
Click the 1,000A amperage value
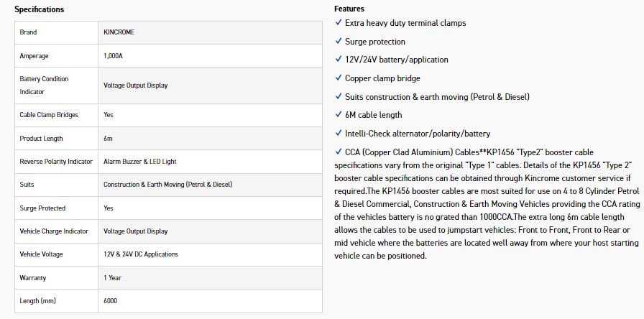pyautogui.click(x=116, y=56)
